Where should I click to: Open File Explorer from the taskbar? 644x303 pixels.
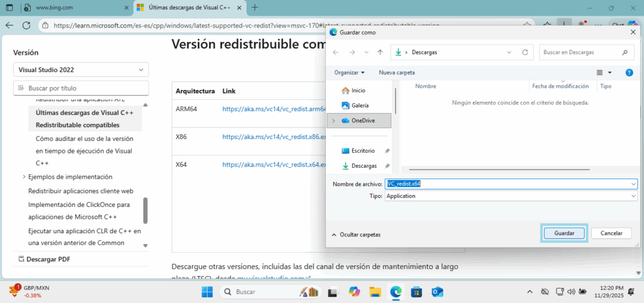pos(375,292)
